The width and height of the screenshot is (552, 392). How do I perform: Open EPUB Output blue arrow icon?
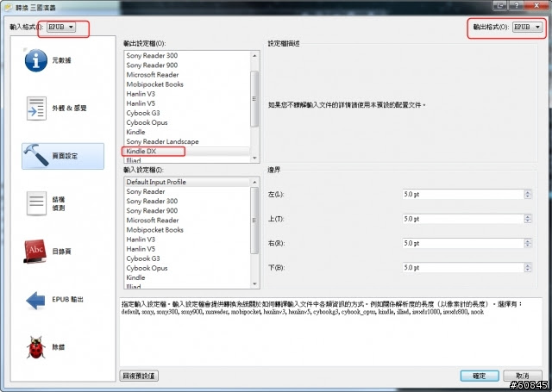pyautogui.click(x=35, y=300)
